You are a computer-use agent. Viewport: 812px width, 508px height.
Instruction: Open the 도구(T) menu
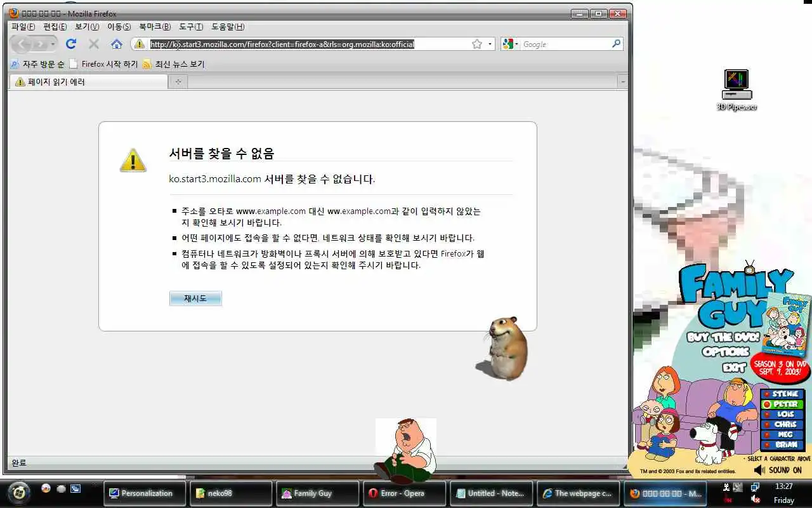click(191, 27)
